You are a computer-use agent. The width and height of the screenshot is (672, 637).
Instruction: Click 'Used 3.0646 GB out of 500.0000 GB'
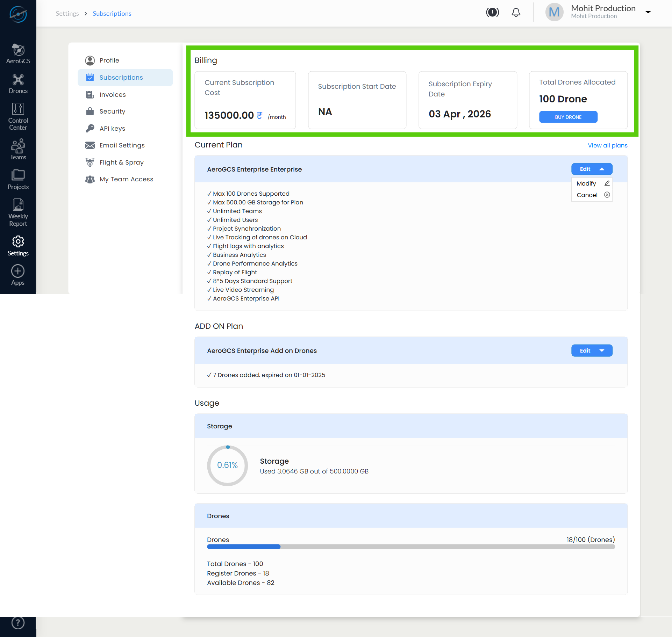[x=314, y=471]
